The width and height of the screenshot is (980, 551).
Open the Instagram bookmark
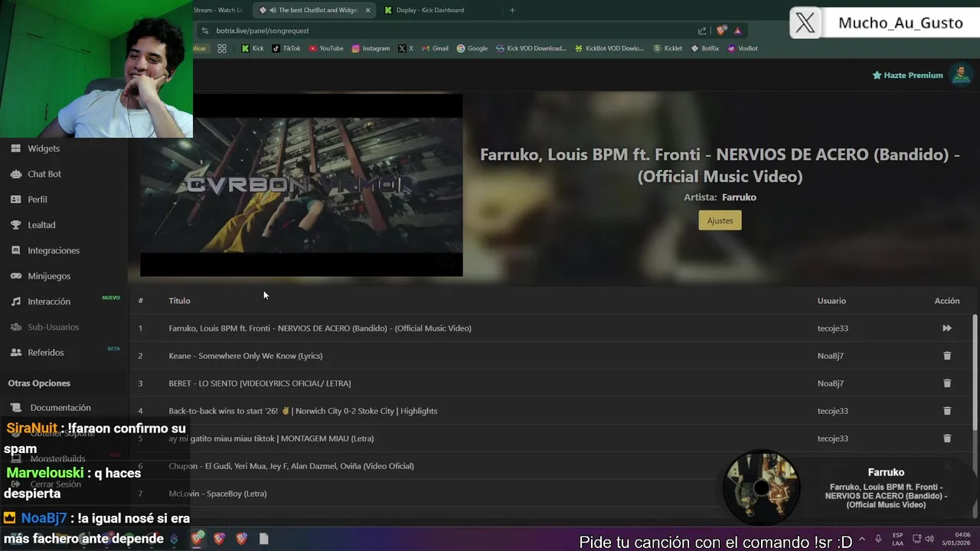[371, 48]
